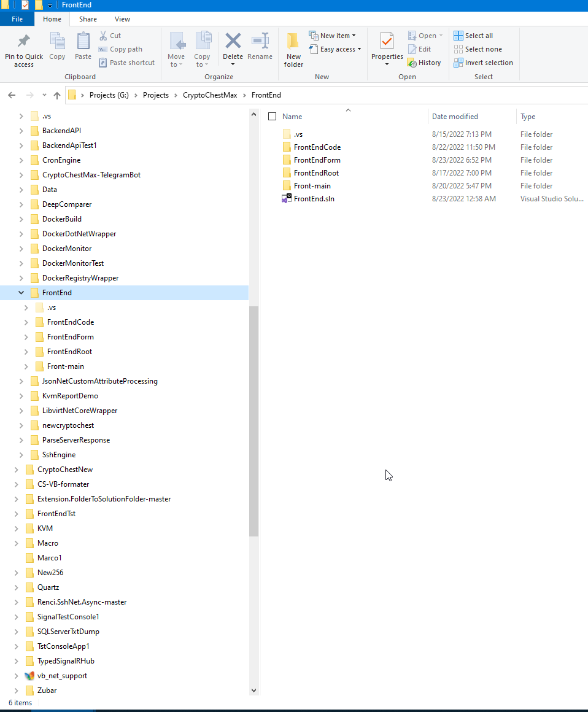Image resolution: width=588 pixels, height=712 pixels.
Task: Click the Rename icon
Action: tap(260, 41)
